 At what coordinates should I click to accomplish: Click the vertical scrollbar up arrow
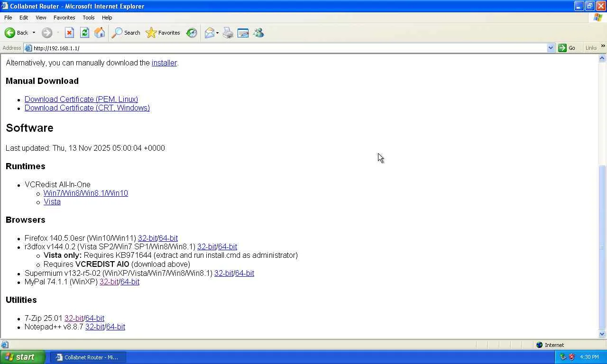point(602,58)
